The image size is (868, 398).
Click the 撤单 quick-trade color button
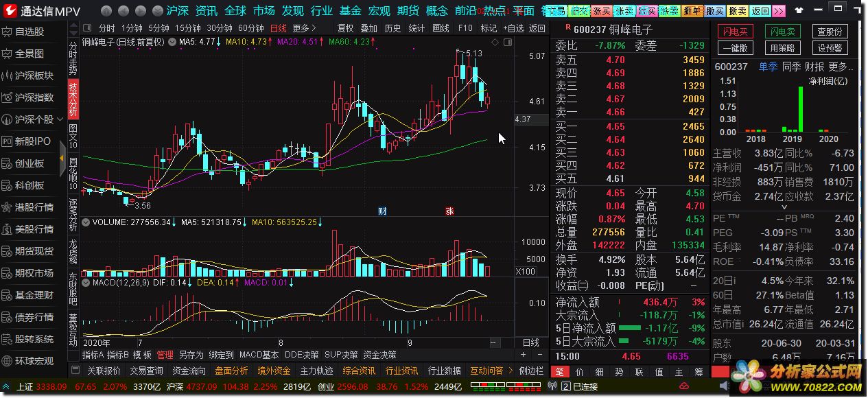(x=692, y=11)
